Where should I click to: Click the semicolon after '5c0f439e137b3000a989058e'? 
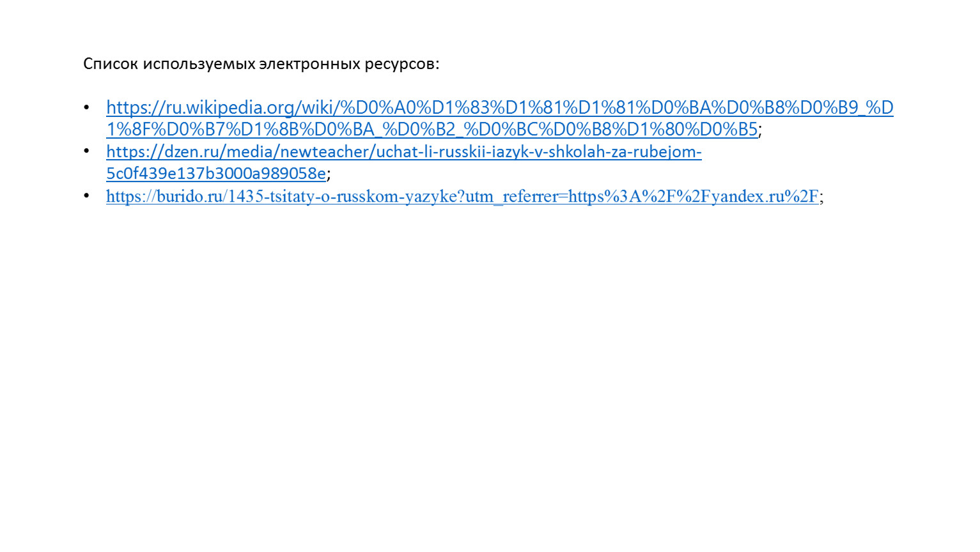[329, 174]
